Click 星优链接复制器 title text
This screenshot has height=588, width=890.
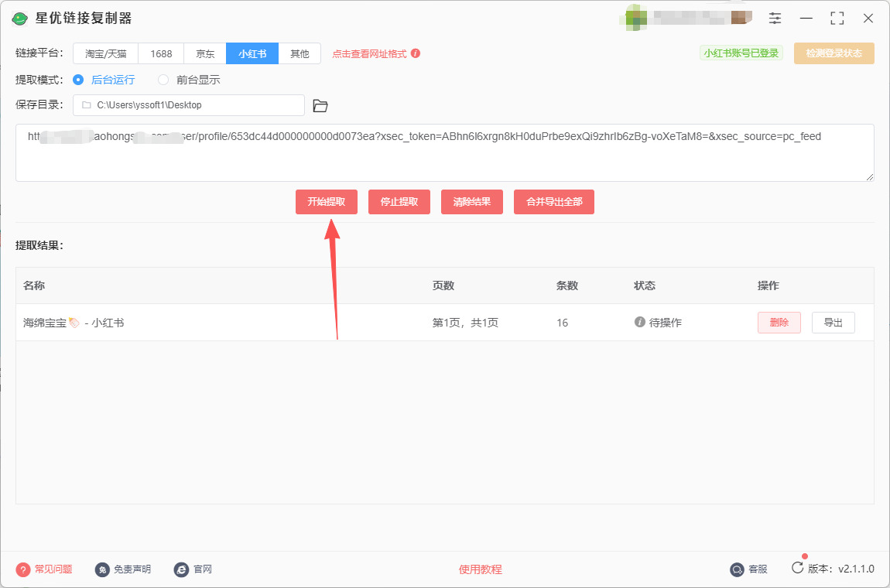click(84, 18)
